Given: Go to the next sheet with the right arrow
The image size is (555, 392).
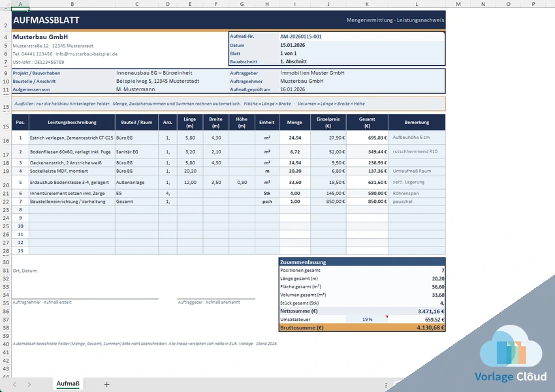Looking at the screenshot, I should click(x=29, y=384).
